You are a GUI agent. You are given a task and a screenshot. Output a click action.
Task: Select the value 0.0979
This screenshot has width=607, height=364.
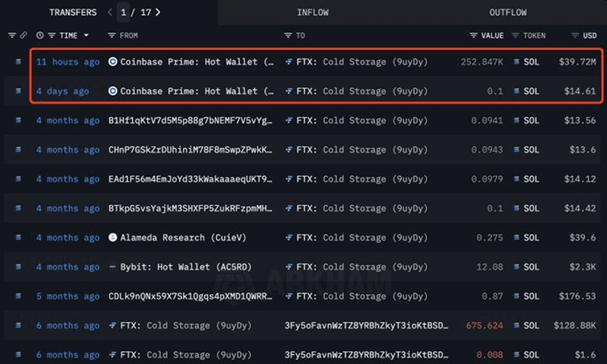coord(487,179)
